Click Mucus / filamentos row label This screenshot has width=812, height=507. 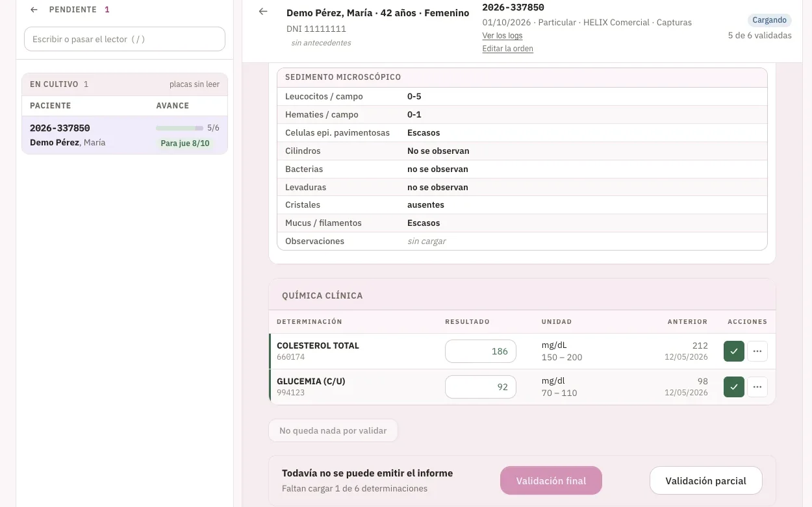(x=324, y=223)
